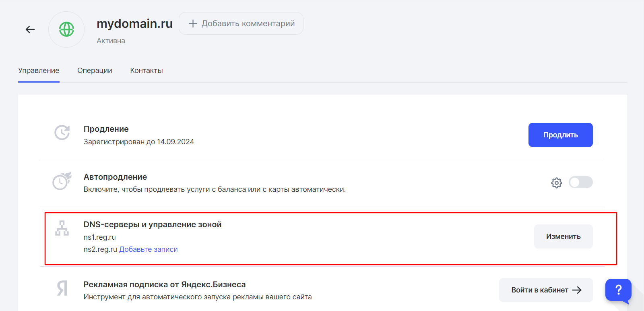Click the ns1.reg.ru server entry
Viewport: 644px width, 311px height.
click(x=100, y=237)
